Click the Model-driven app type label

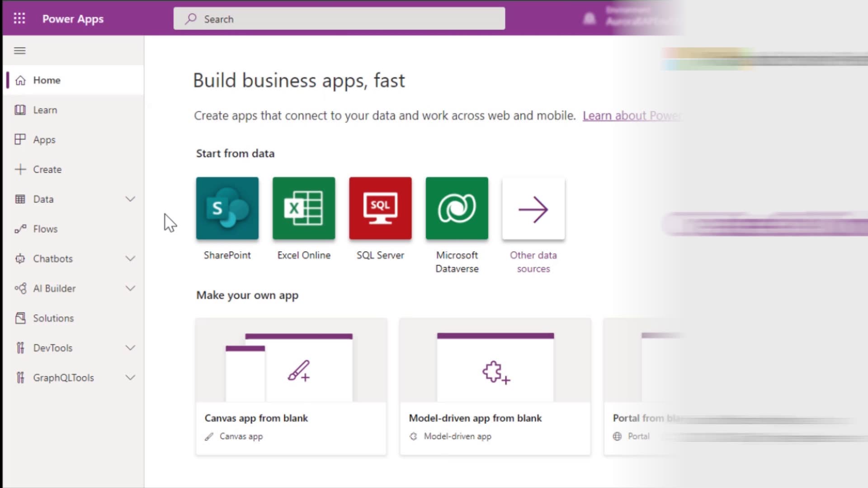458,436
